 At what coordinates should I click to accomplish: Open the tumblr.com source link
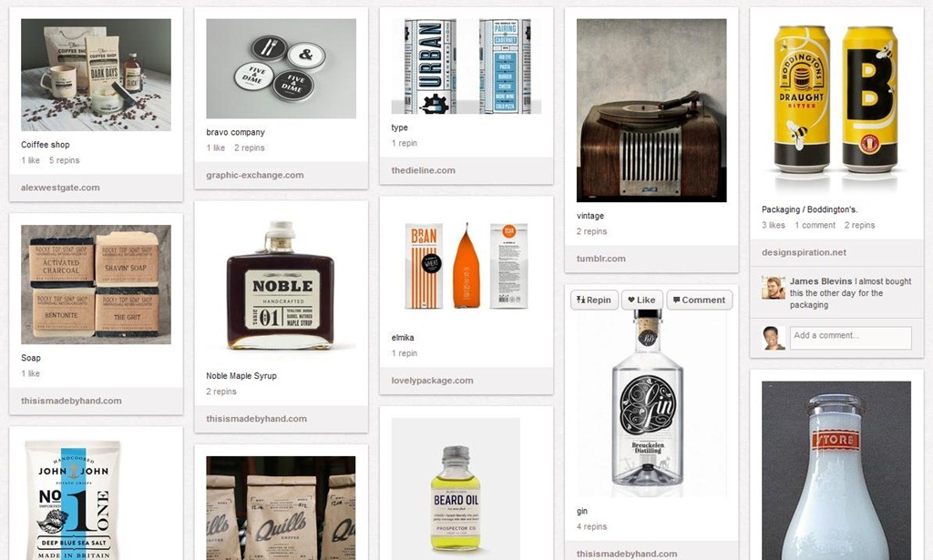[600, 259]
